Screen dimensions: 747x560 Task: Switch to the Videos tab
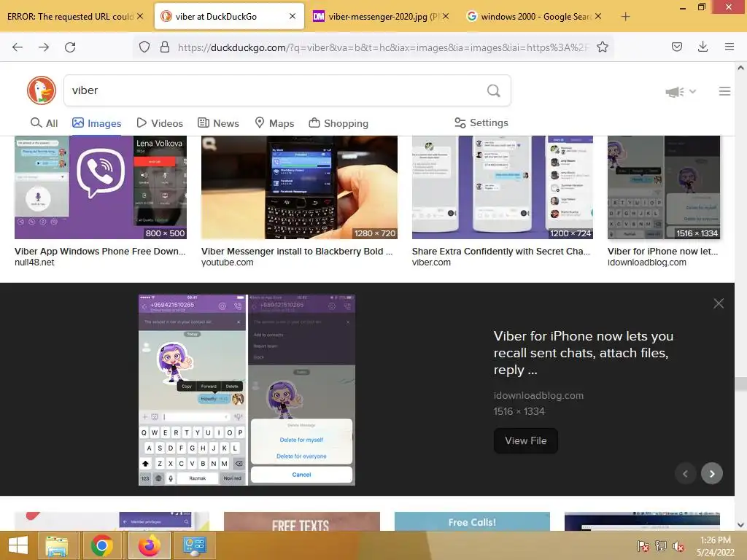coord(160,123)
